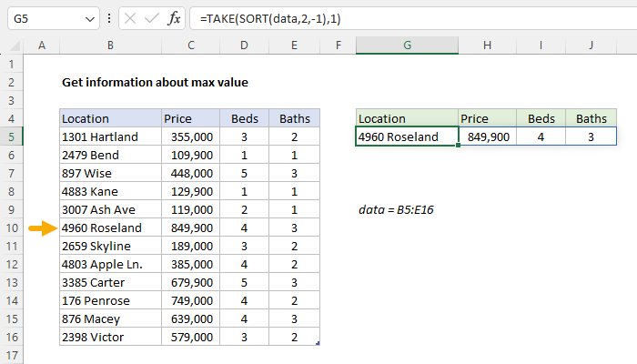Click price cell '849,900' in column C

click(190, 227)
